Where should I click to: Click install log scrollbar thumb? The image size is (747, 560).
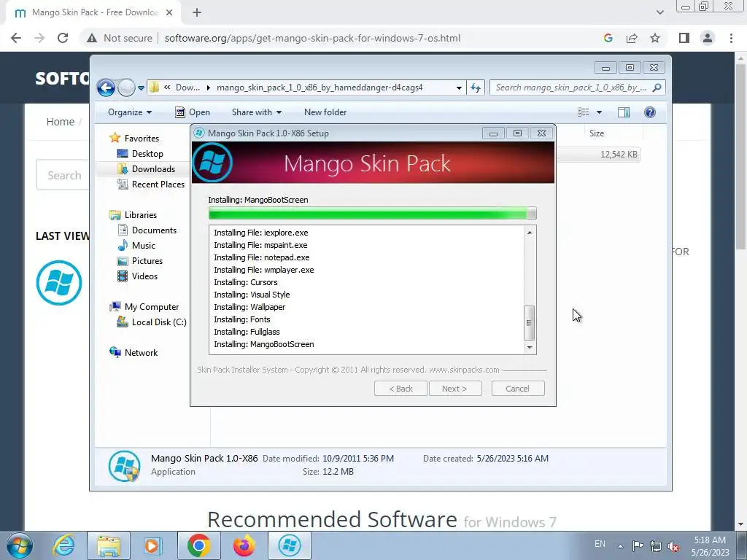pos(530,323)
